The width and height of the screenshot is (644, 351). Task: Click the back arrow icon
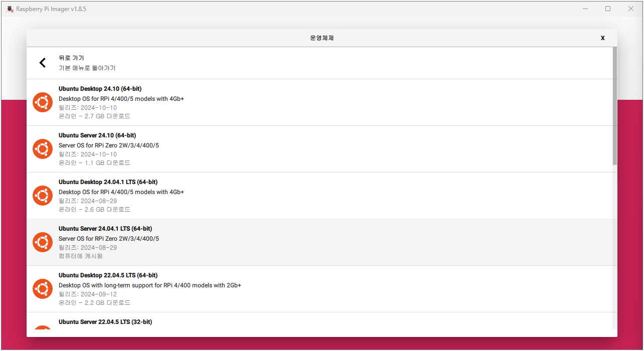(43, 63)
